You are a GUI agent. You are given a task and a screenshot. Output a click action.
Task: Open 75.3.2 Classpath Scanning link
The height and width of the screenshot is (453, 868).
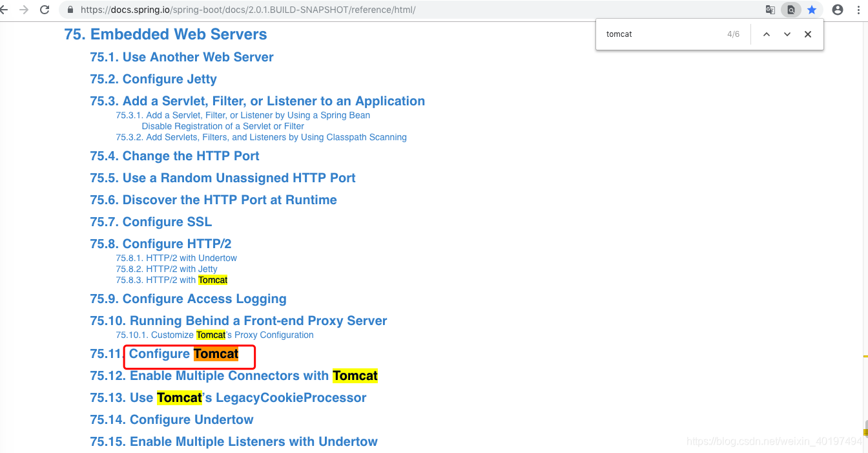(x=261, y=137)
